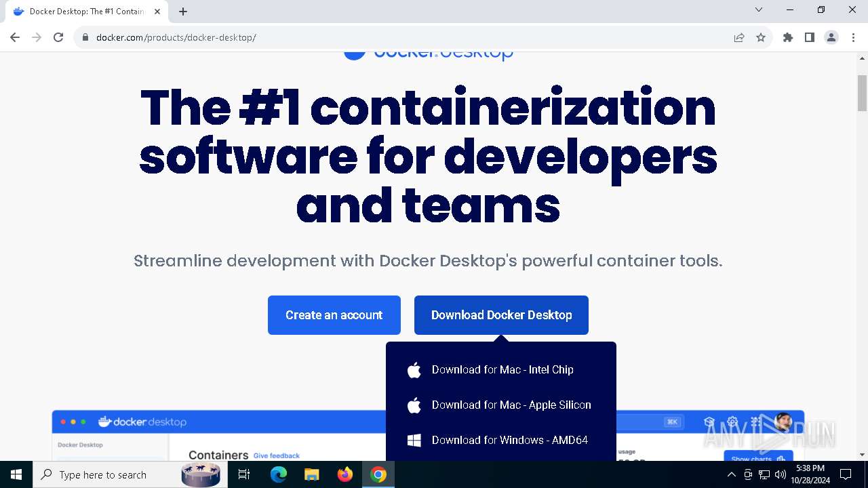Click the learning center icon in preview
The image size is (868, 488).
[x=709, y=422]
